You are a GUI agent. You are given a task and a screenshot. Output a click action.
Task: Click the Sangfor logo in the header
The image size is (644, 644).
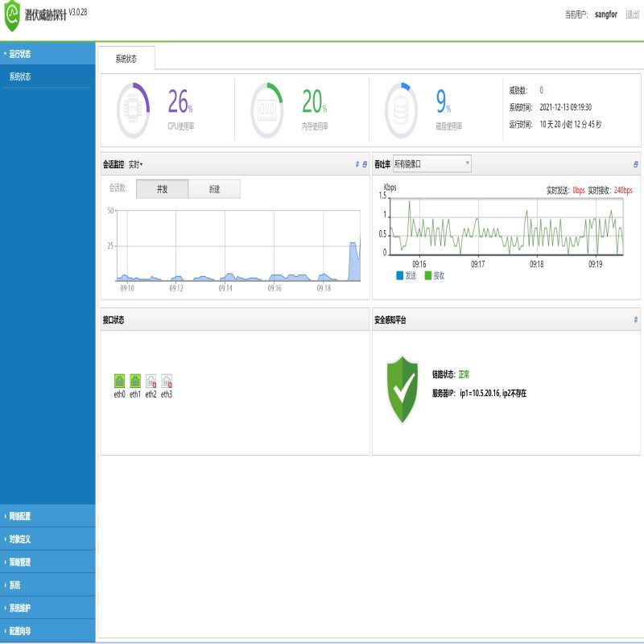(12, 14)
